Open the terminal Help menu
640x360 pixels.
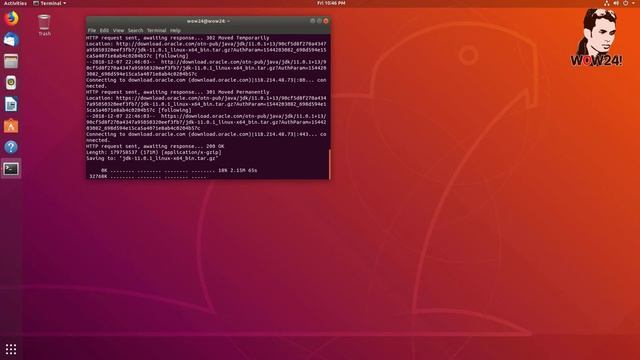point(175,30)
